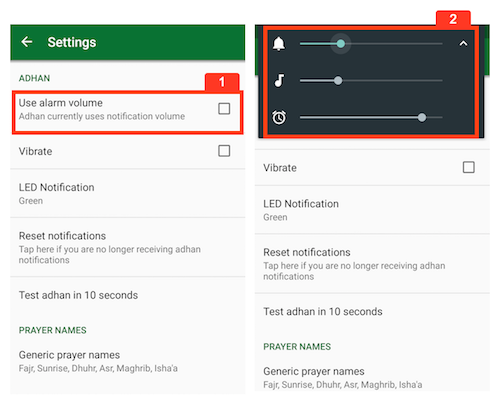
Task: Enable the Use alarm volume checkbox
Action: pos(224,109)
